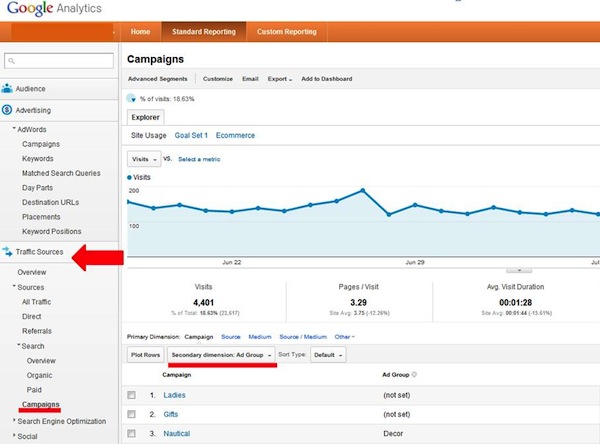Image resolution: width=600 pixels, height=444 pixels.
Task: Open the Nautical campaign link
Action: (176, 433)
